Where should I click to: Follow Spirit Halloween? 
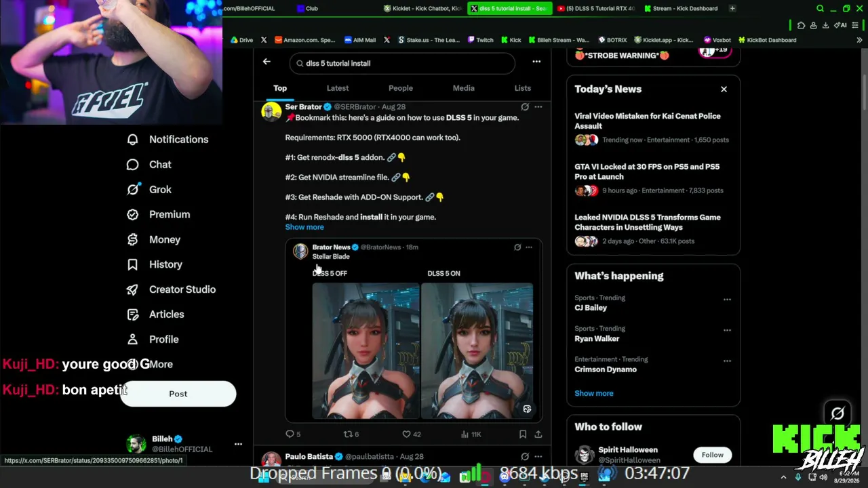(712, 455)
